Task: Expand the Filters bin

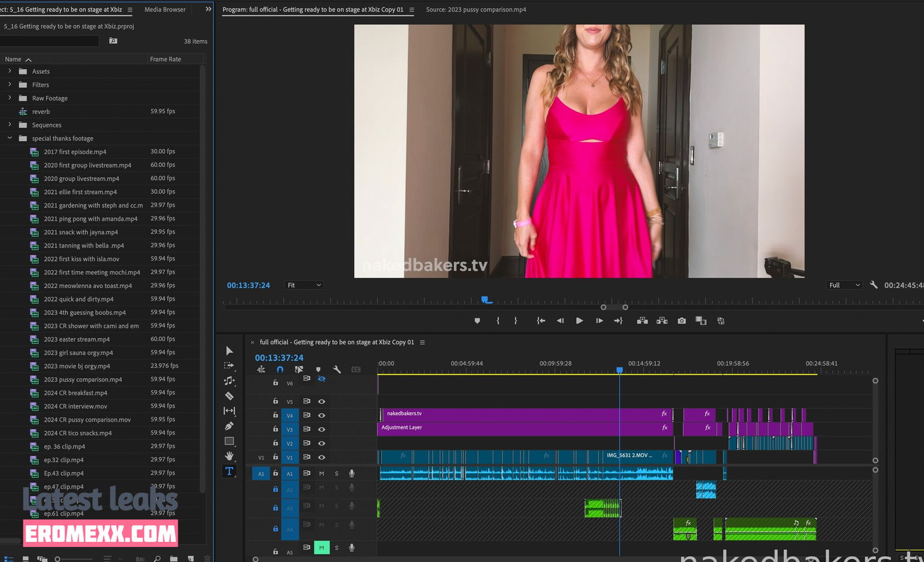Action: tap(9, 84)
